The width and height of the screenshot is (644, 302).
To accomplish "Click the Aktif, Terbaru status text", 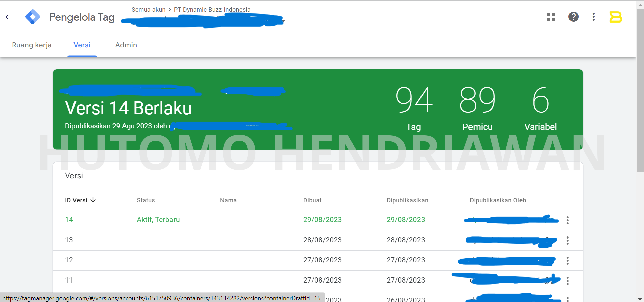I will (158, 220).
